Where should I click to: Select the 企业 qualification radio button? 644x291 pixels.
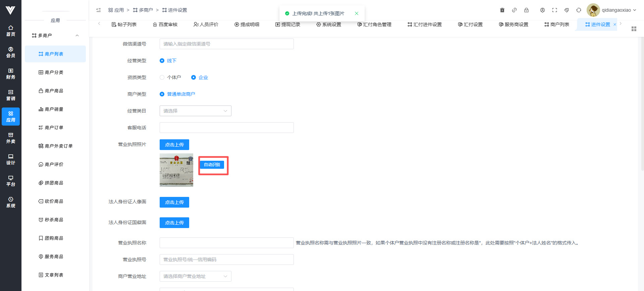point(194,77)
